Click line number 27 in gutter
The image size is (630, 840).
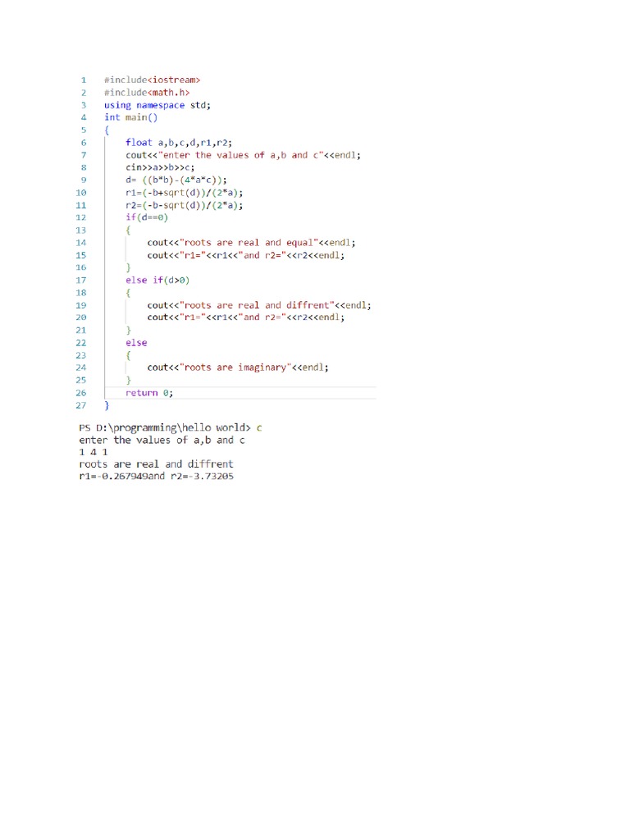click(x=81, y=405)
